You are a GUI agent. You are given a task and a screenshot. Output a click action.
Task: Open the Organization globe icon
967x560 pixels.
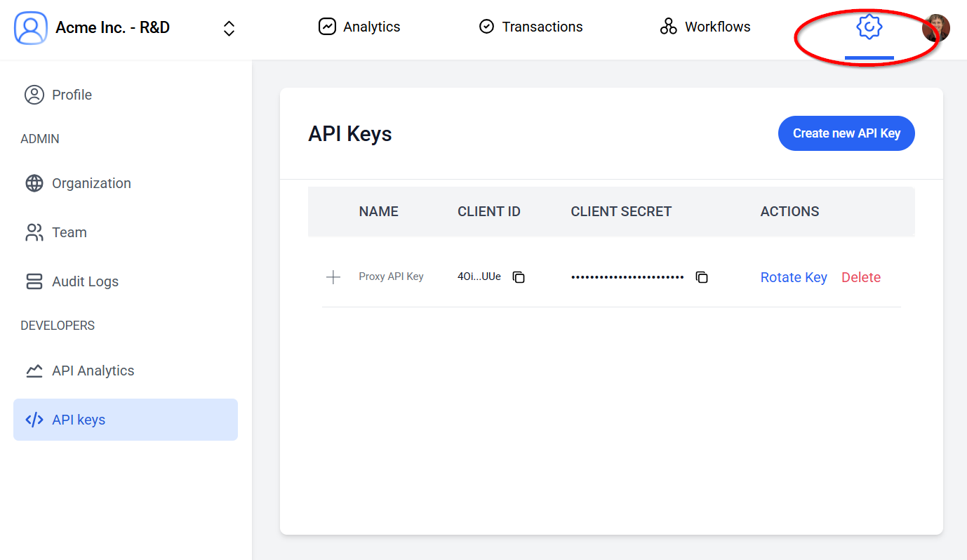click(x=34, y=183)
